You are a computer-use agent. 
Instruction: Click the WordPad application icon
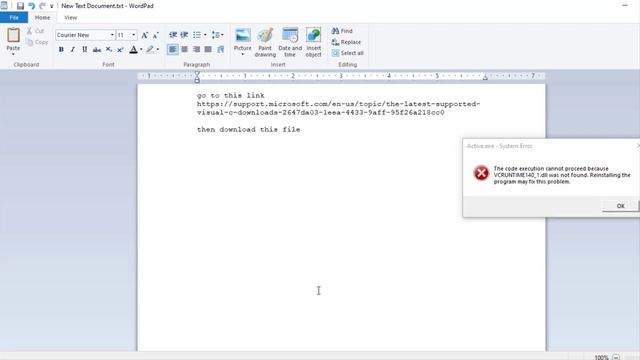4,5
